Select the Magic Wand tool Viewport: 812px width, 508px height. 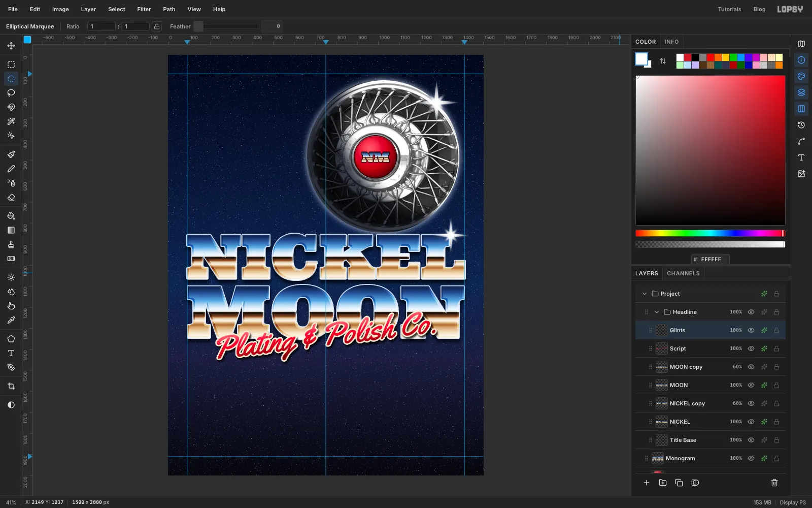[x=11, y=121]
